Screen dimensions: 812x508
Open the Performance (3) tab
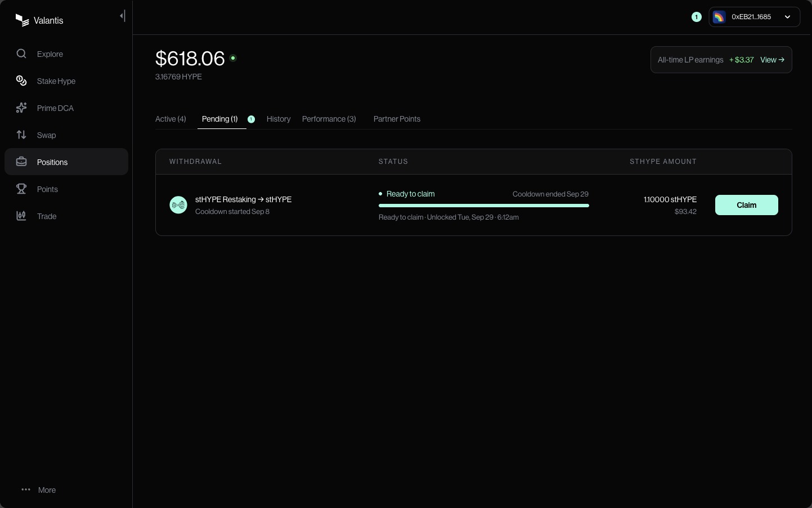tap(329, 119)
